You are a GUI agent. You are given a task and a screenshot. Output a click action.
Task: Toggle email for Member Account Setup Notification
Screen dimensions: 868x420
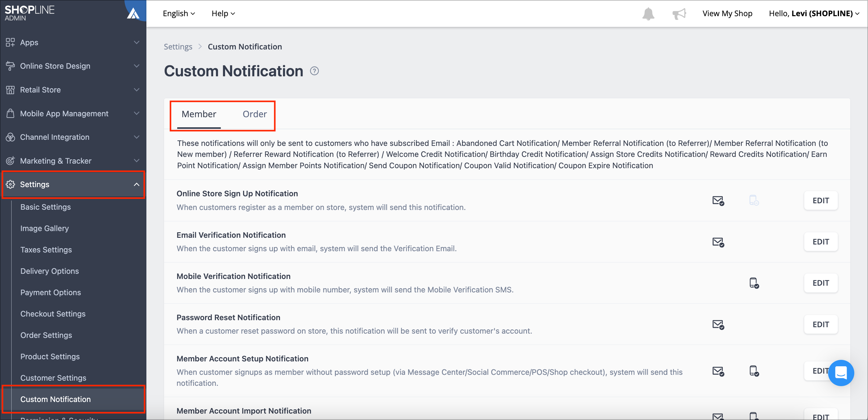(718, 371)
